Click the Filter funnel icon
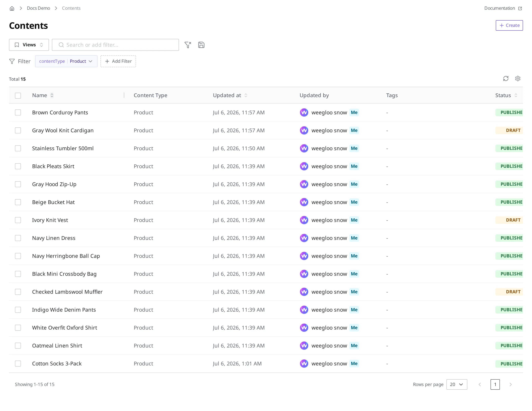The width and height of the screenshot is (532, 411). (12, 61)
